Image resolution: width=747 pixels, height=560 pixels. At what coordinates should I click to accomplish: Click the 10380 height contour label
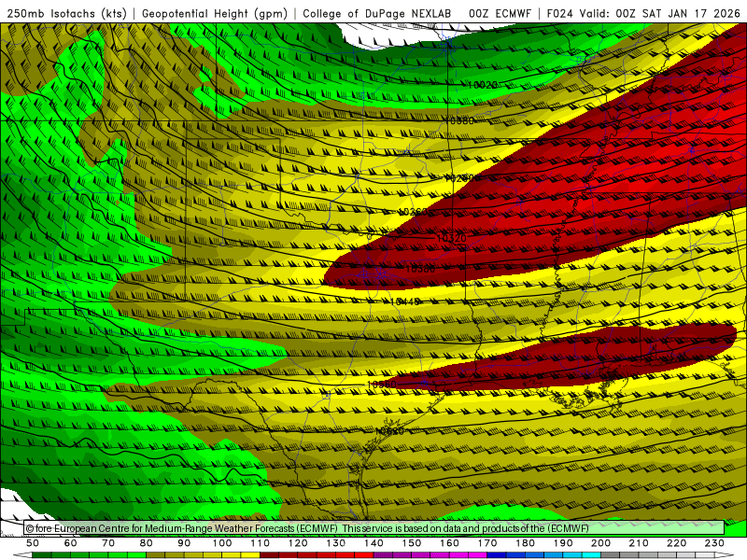pos(420,269)
